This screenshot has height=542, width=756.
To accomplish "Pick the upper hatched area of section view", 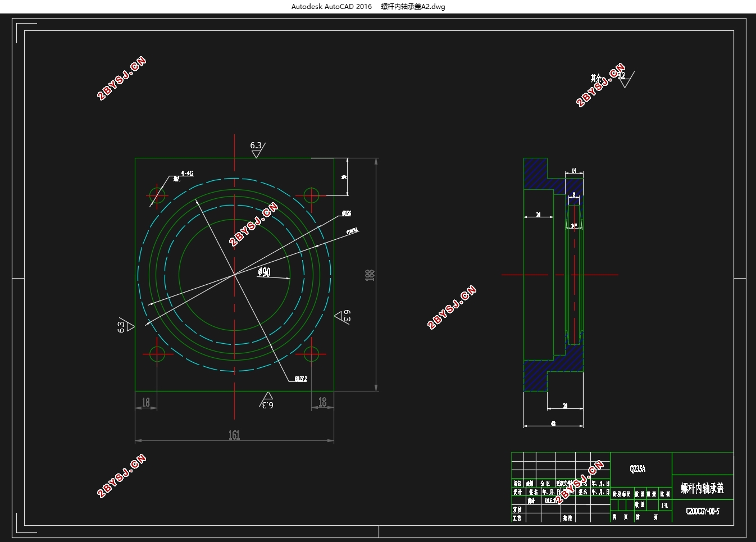I will pyautogui.click(x=536, y=173).
